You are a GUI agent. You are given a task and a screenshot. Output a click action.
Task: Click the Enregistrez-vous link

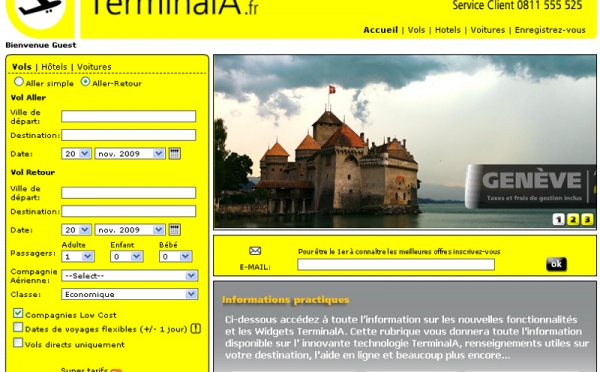pyautogui.click(x=550, y=30)
